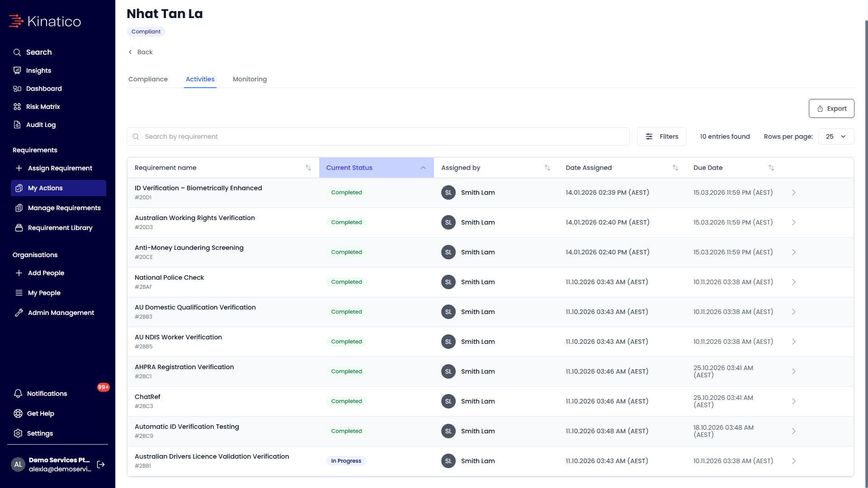Screen dimensions: 868x488
Task: Open Notifications bell in sidebar
Action: click(x=18, y=394)
